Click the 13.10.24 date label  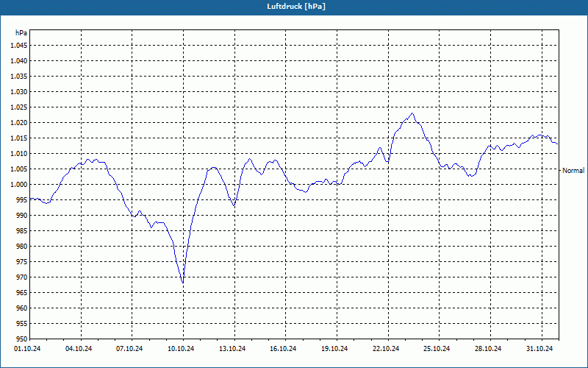(232, 349)
